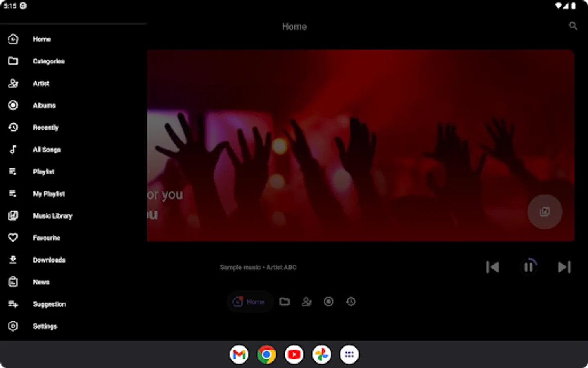Switch to the history tab in bottom navigation

click(x=351, y=302)
